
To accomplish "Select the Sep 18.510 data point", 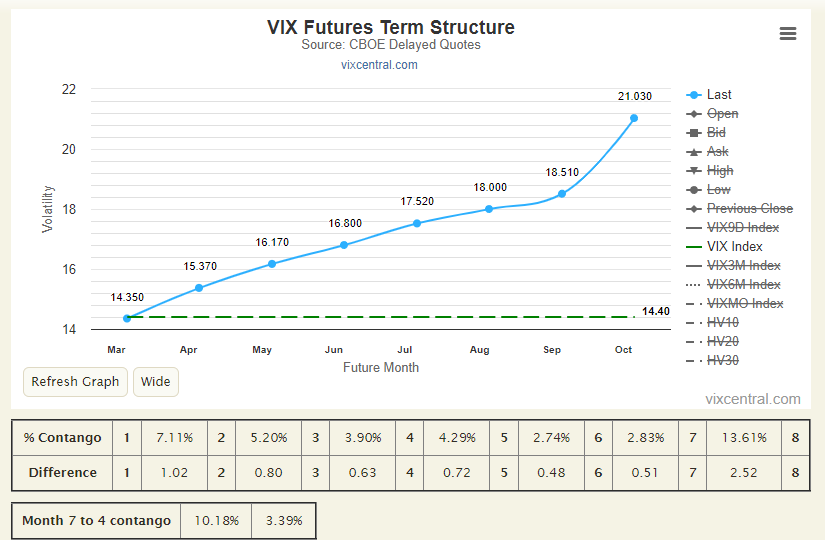I will coord(562,194).
